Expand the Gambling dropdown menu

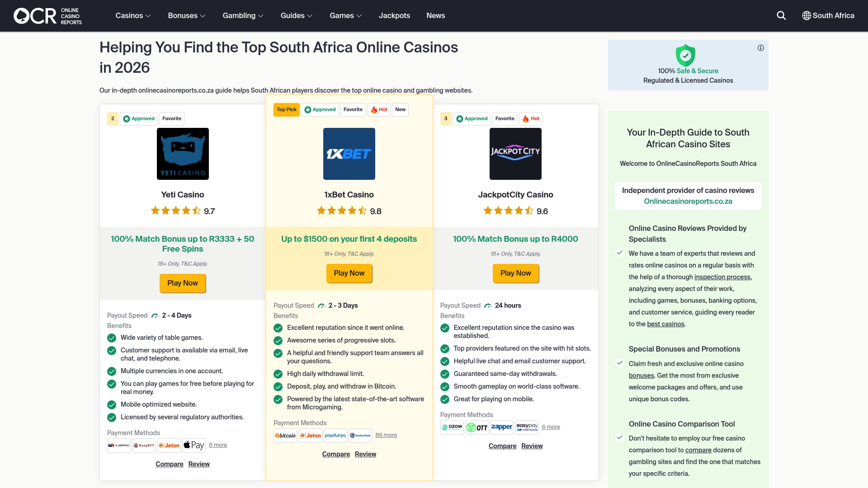click(x=243, y=15)
